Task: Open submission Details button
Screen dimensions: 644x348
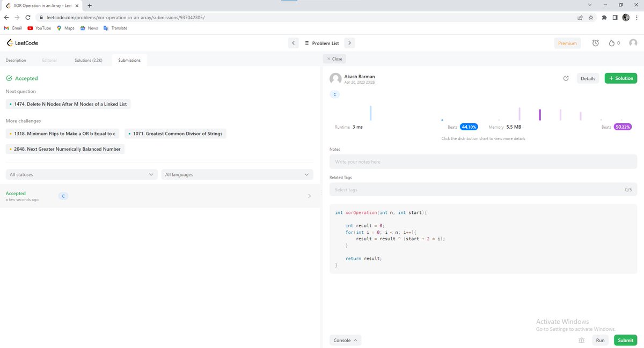Action: coord(588,78)
